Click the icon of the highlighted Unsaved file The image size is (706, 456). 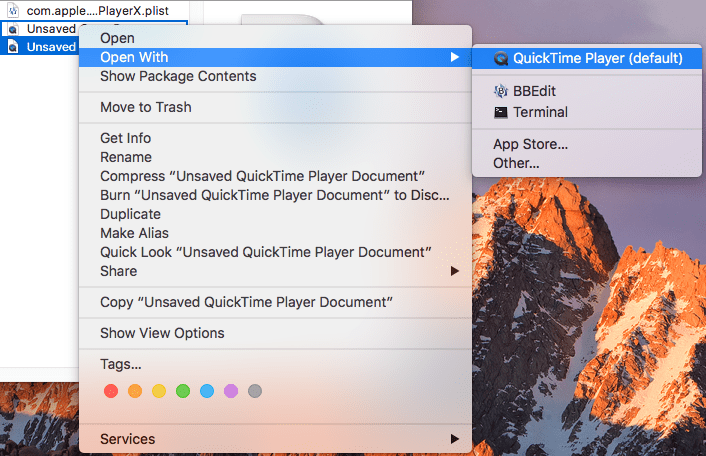click(x=14, y=47)
